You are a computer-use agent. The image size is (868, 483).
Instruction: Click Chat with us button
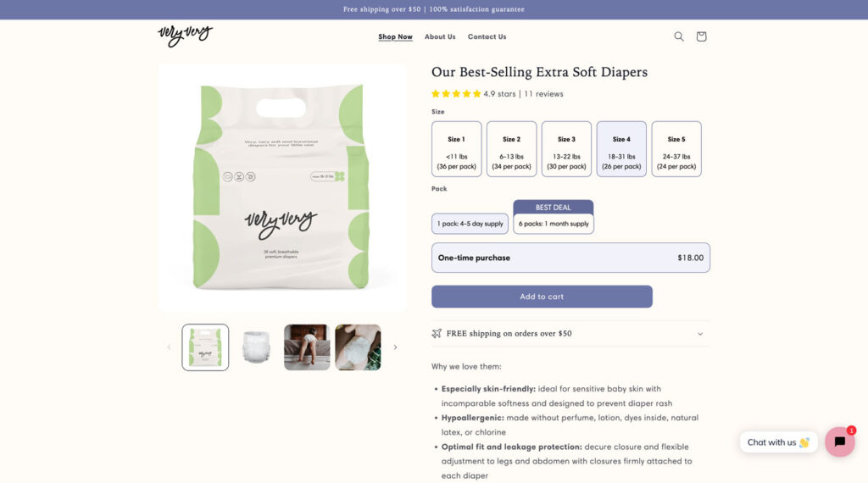click(778, 442)
